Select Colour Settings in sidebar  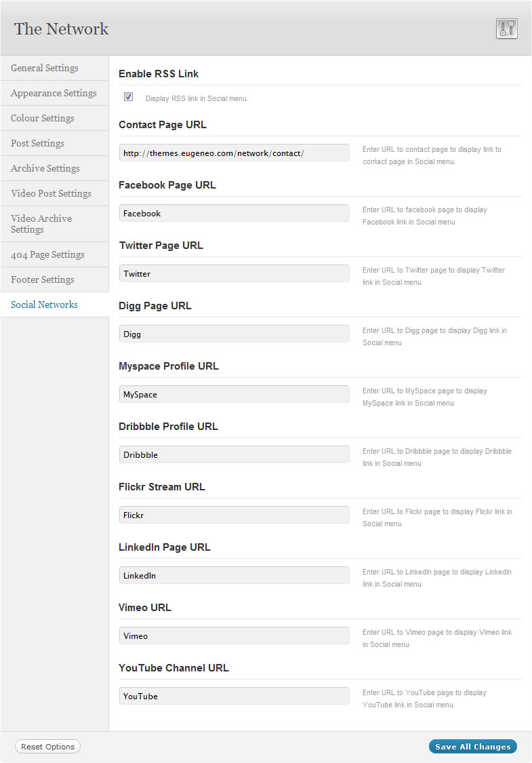tap(43, 118)
